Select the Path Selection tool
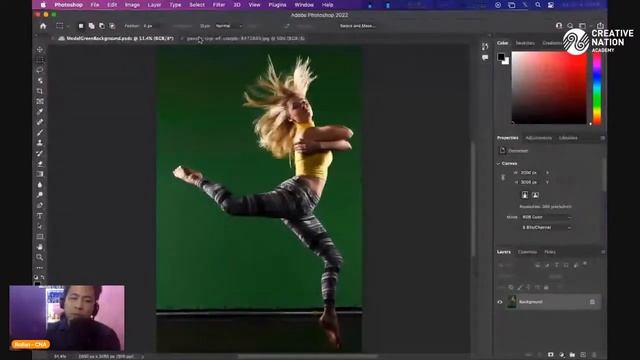 (x=40, y=226)
